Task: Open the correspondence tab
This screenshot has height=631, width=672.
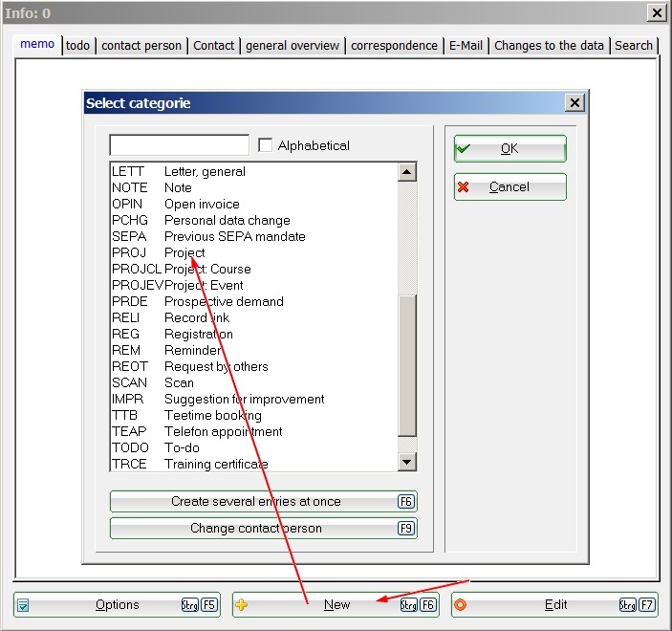Action: (x=394, y=45)
